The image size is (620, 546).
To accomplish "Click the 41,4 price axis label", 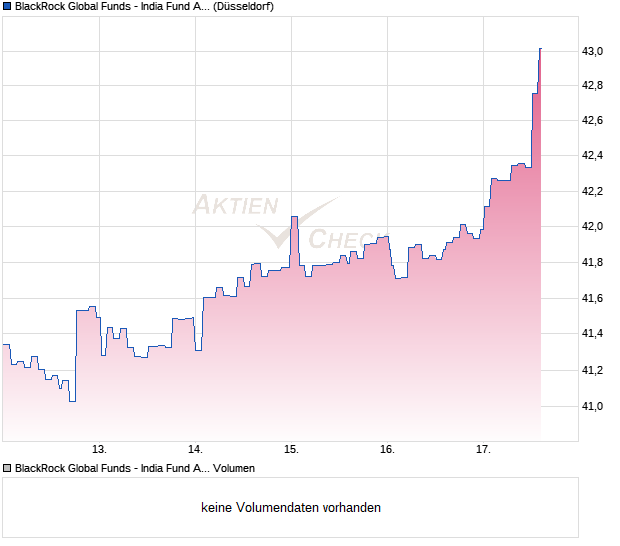I will (592, 333).
